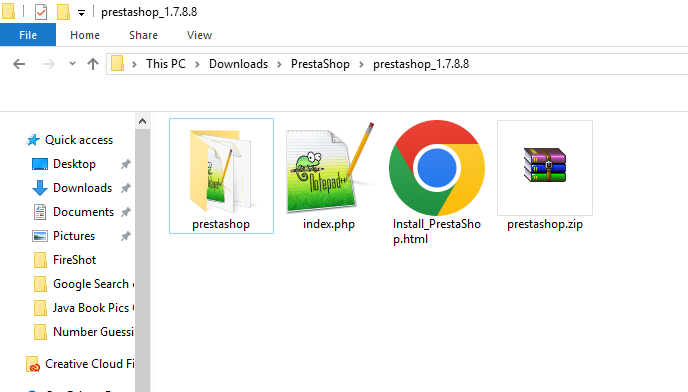Expand chevron after Downloads breadcrumb

[x=279, y=65]
